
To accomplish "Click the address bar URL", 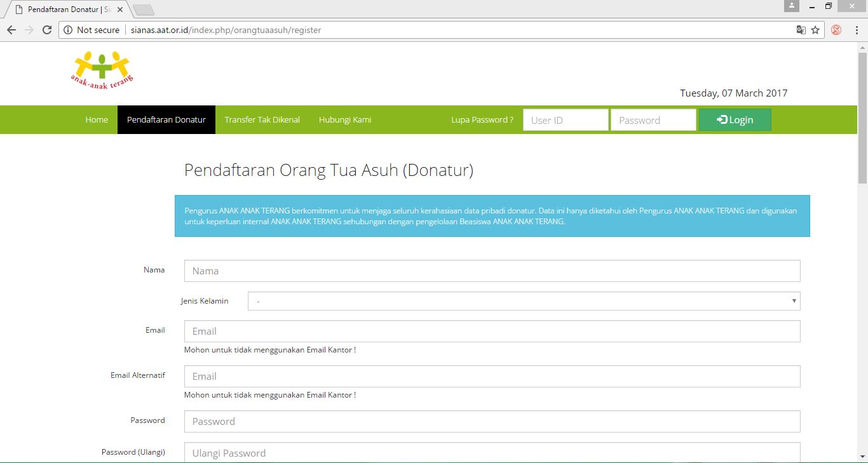I will coord(226,30).
